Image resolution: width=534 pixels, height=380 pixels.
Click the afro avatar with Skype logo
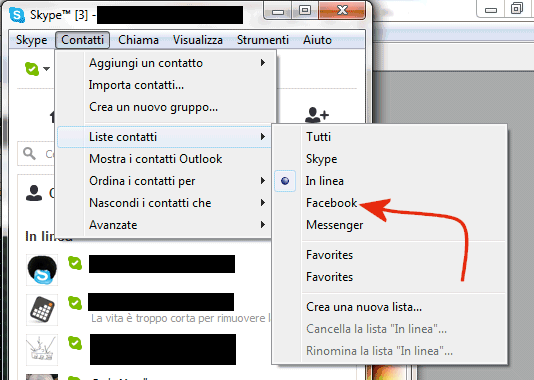coord(42,270)
